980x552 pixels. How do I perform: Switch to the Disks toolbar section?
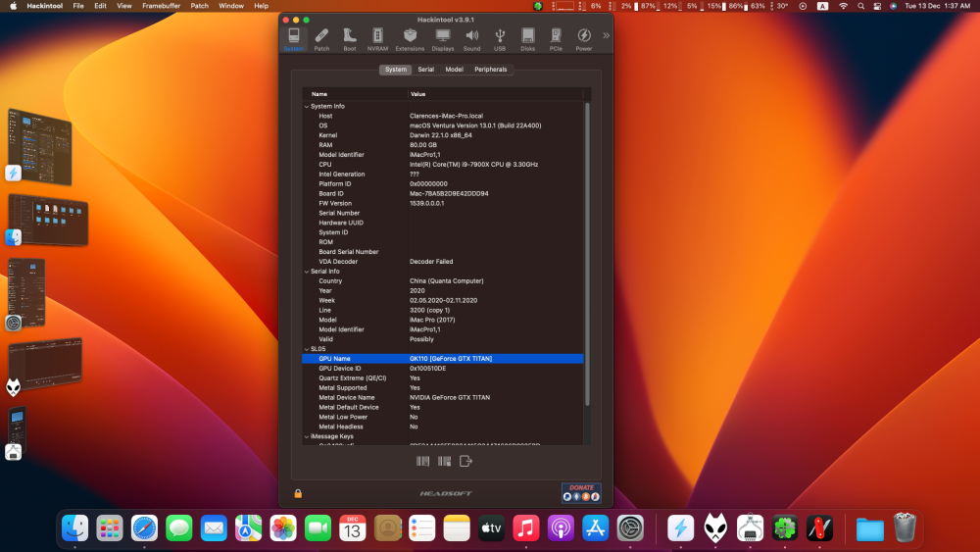(x=527, y=39)
